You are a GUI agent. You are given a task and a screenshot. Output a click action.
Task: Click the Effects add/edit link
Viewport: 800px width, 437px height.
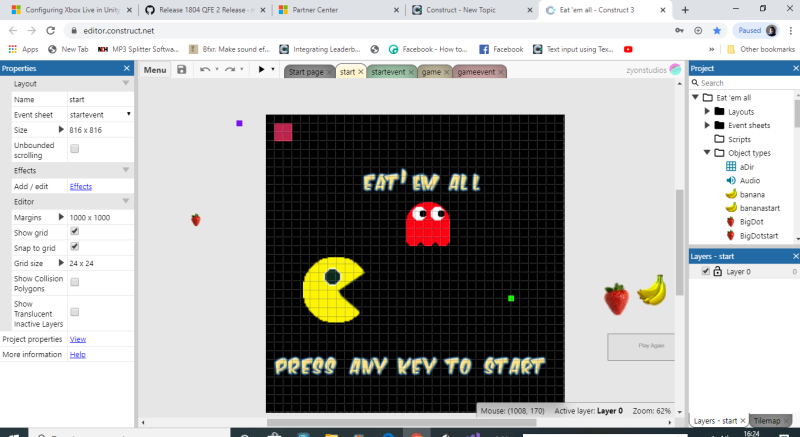[x=81, y=187]
